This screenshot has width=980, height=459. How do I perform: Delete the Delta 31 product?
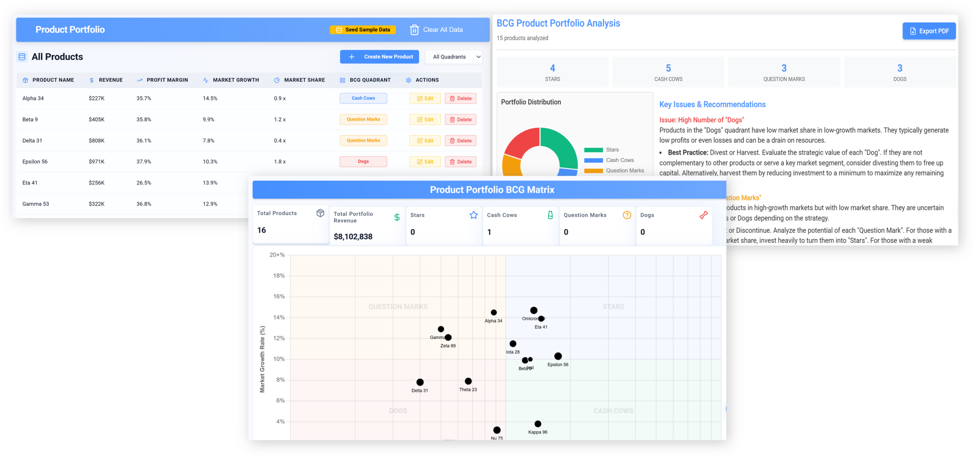click(461, 140)
